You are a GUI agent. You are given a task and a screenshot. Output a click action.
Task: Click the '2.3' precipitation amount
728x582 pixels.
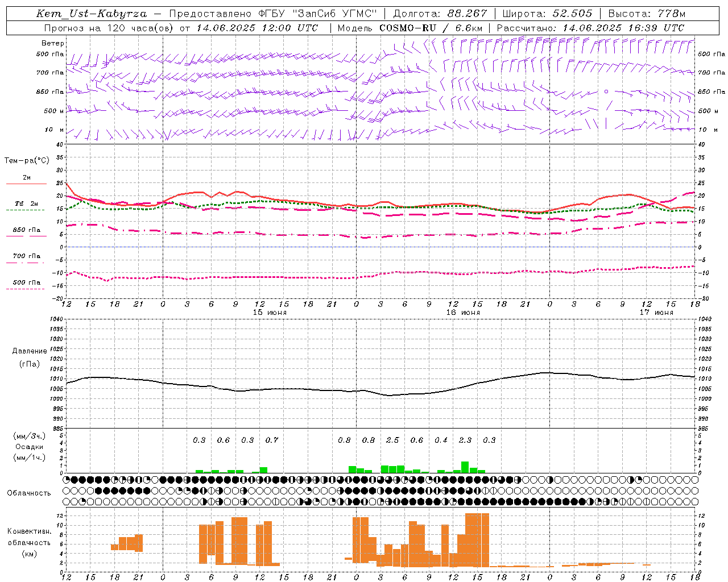(x=465, y=440)
